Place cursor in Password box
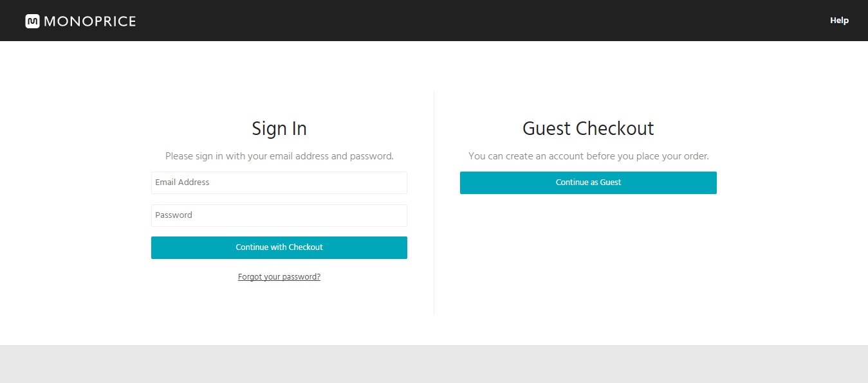The image size is (868, 383). pyautogui.click(x=279, y=215)
